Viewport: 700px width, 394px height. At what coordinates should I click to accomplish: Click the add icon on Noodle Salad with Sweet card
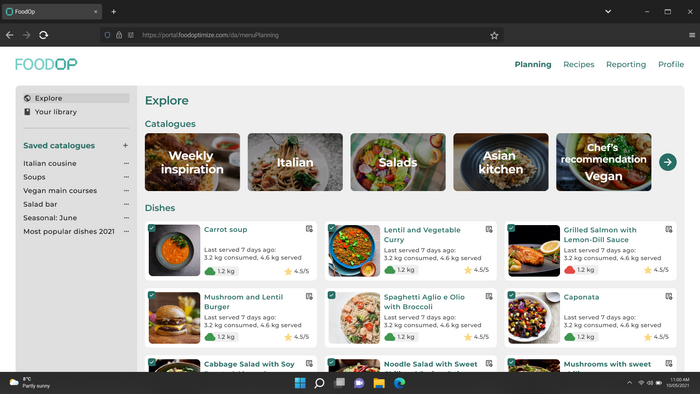coord(489,364)
